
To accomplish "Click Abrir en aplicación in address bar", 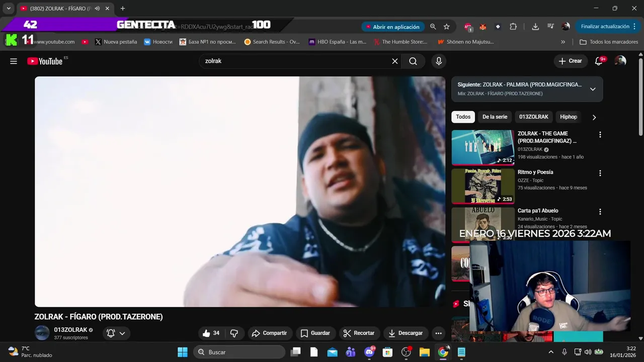I will tap(392, 27).
